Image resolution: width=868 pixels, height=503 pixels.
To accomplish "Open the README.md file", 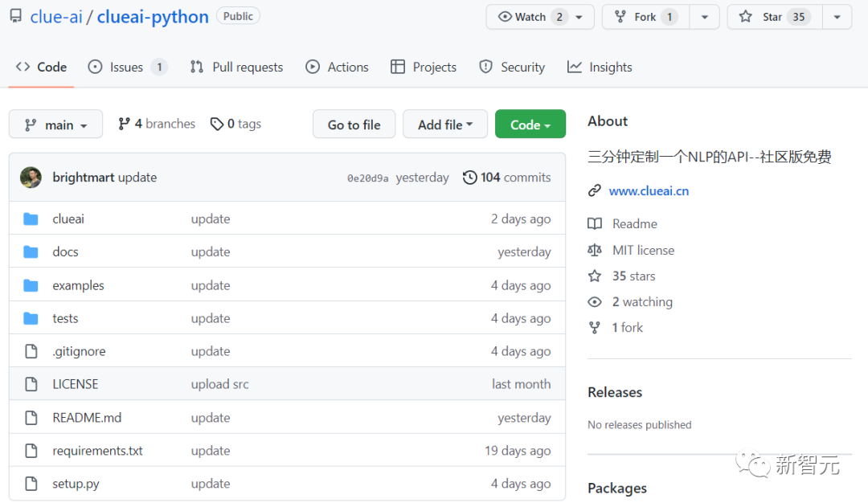I will pyautogui.click(x=87, y=418).
